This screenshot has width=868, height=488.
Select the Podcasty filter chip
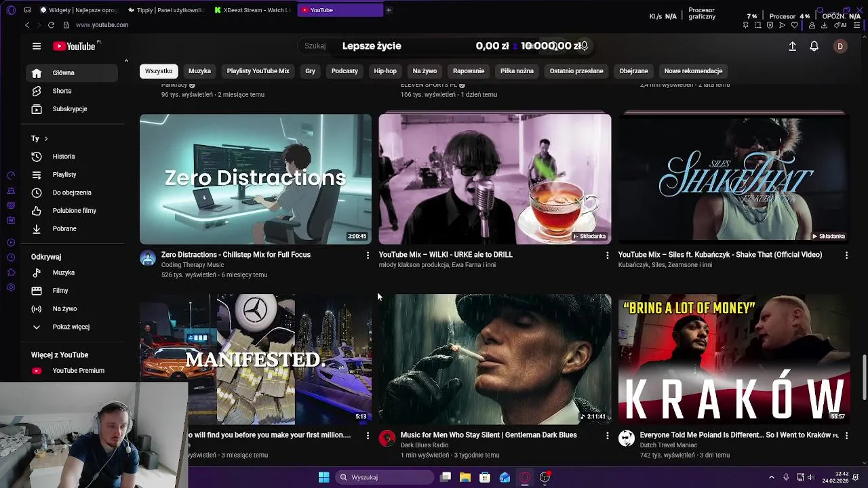pyautogui.click(x=344, y=71)
